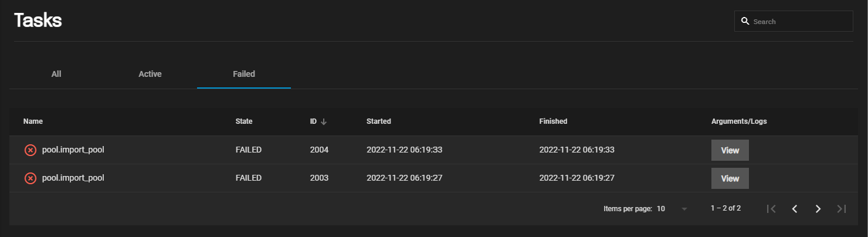This screenshot has height=237, width=868.
Task: Go to the previous page
Action: (795, 209)
